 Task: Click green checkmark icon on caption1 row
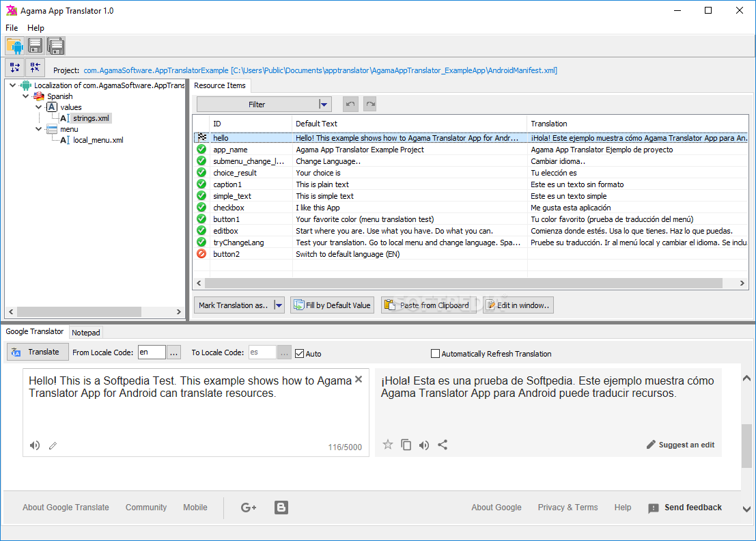201,184
